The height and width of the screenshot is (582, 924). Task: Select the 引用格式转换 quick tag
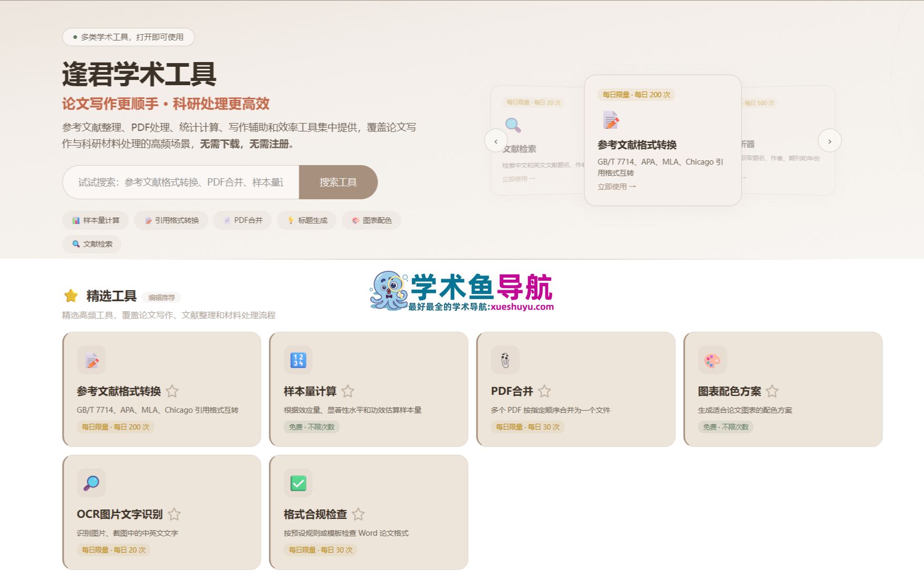click(171, 220)
